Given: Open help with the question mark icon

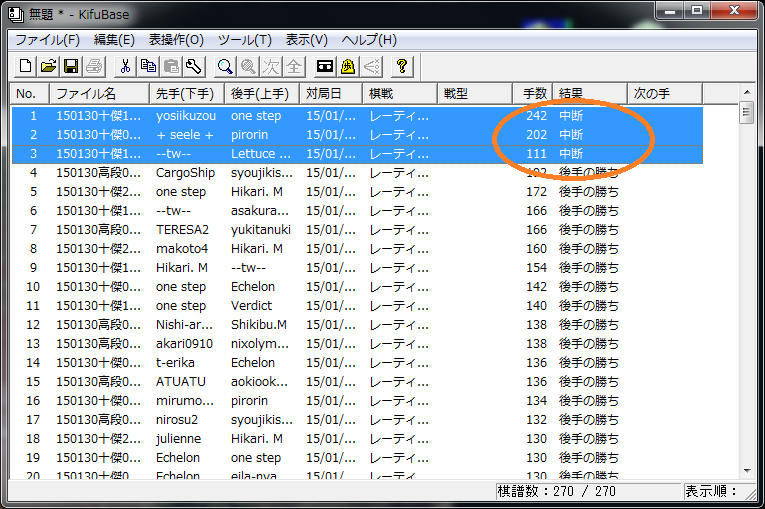Looking at the screenshot, I should pyautogui.click(x=402, y=67).
